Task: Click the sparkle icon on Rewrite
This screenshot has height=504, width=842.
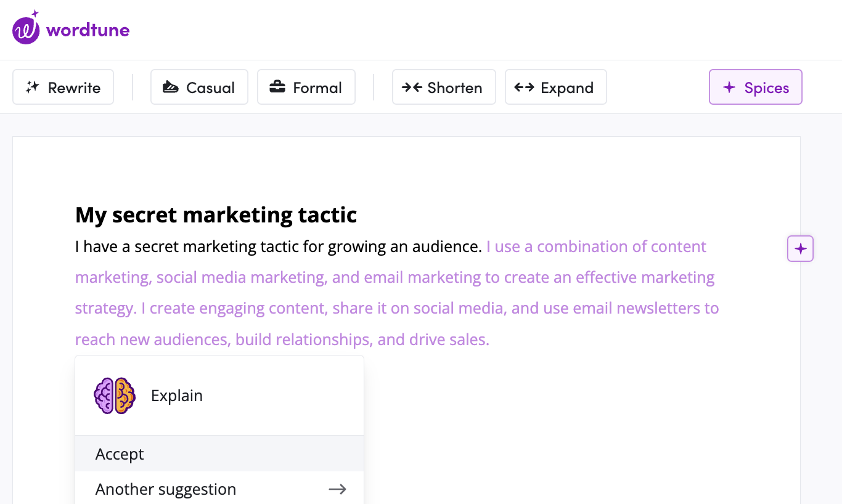Action: pos(33,87)
